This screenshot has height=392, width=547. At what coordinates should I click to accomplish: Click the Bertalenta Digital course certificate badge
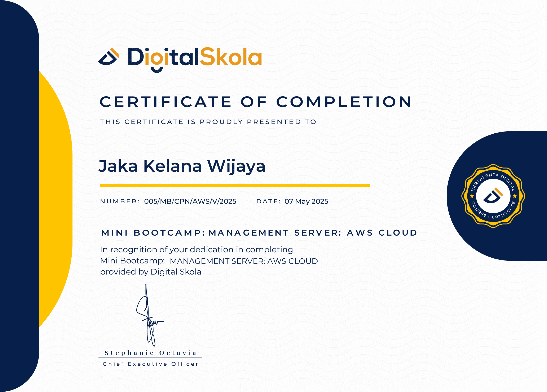pyautogui.click(x=493, y=196)
